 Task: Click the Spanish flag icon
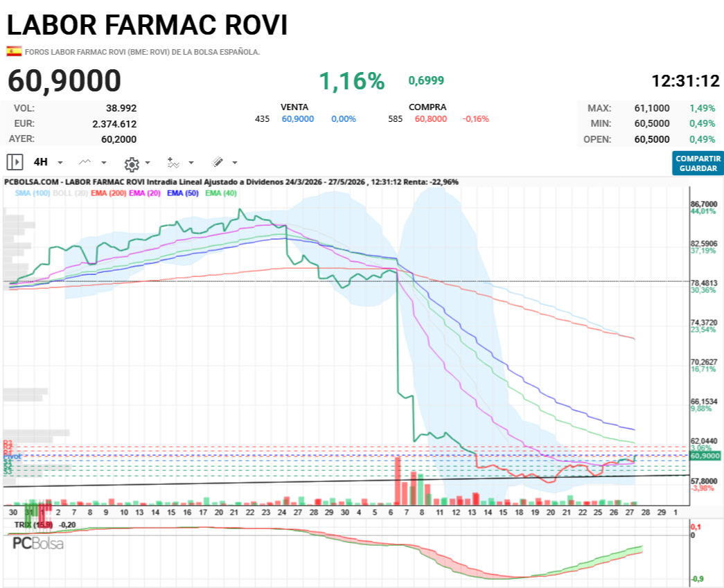coord(14,51)
